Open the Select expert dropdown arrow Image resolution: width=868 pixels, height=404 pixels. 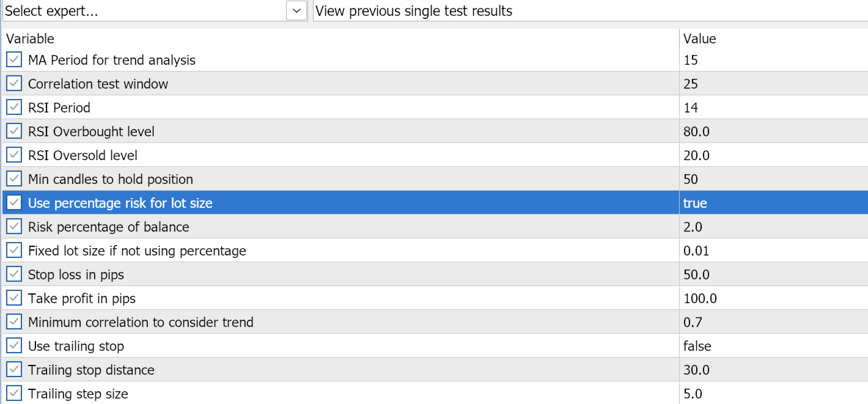[x=296, y=11]
